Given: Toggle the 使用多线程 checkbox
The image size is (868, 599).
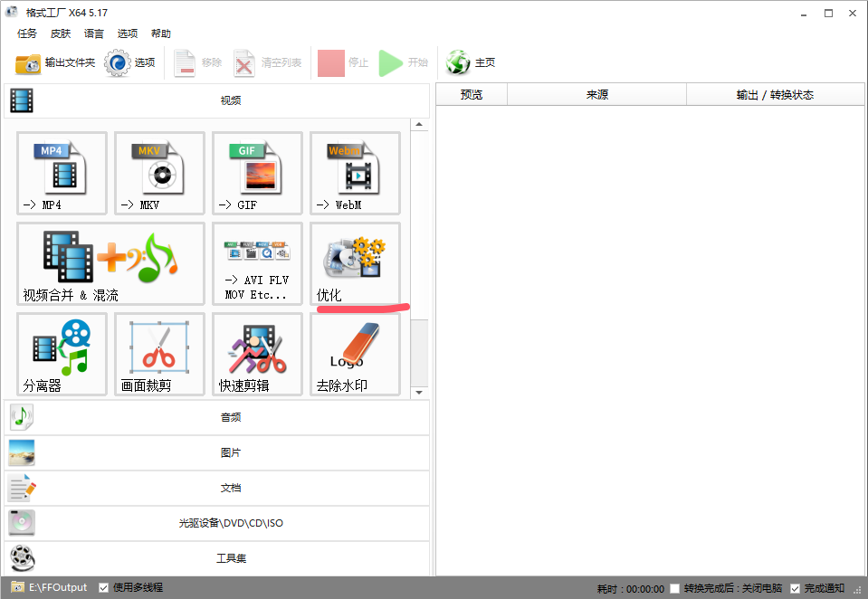Looking at the screenshot, I should click(x=104, y=587).
